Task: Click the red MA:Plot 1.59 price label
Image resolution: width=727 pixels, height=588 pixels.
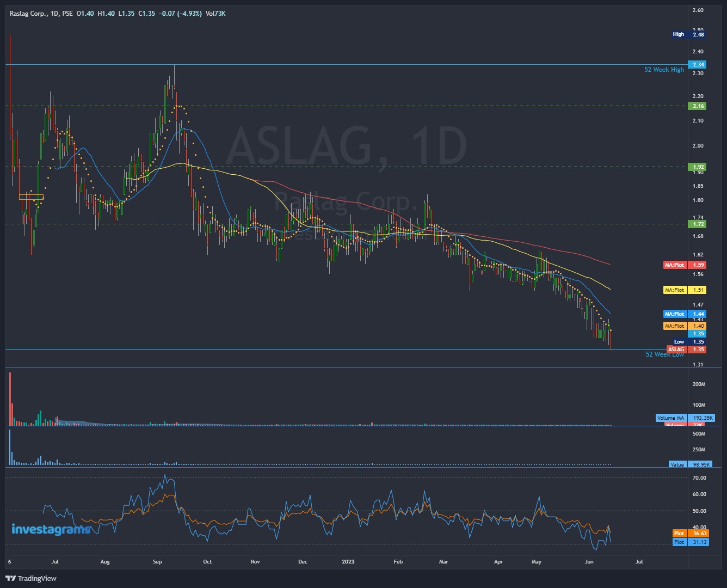Action: pyautogui.click(x=683, y=265)
